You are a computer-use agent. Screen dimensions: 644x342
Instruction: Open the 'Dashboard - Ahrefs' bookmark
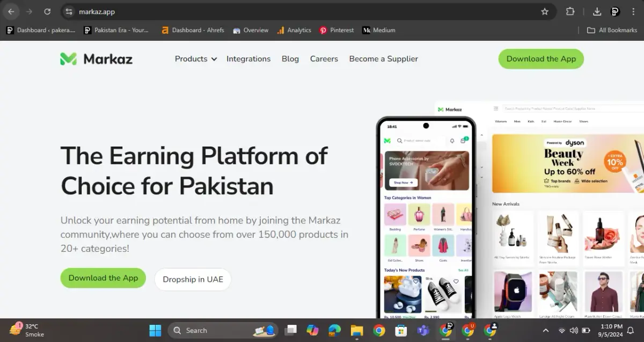[x=193, y=30]
